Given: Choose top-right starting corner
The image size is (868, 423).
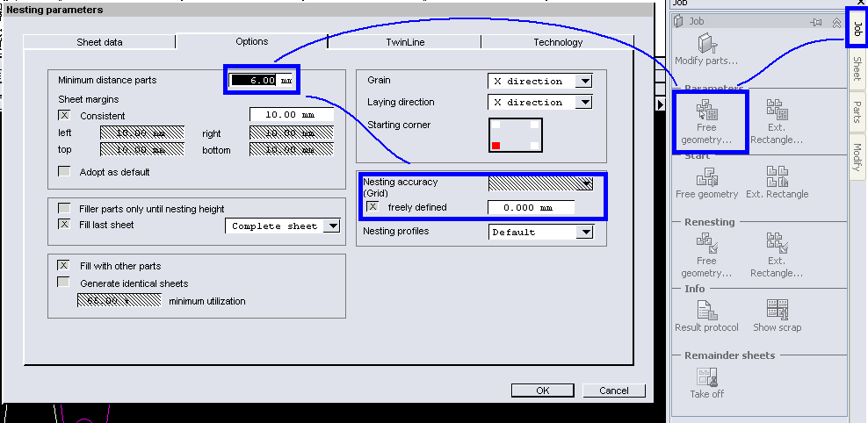Looking at the screenshot, I should pyautogui.click(x=534, y=125).
